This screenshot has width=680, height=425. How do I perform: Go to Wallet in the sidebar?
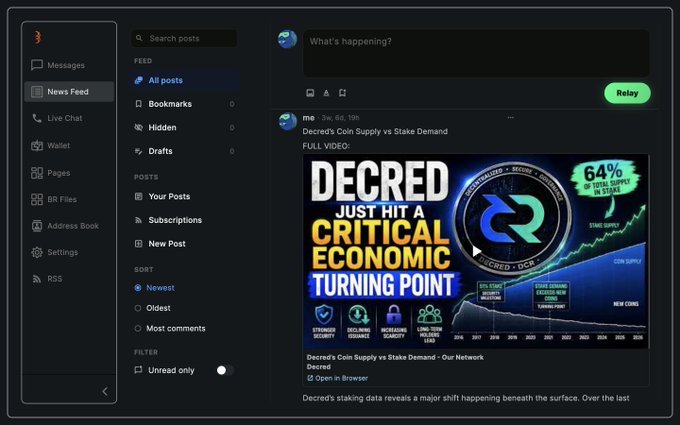tap(69, 145)
